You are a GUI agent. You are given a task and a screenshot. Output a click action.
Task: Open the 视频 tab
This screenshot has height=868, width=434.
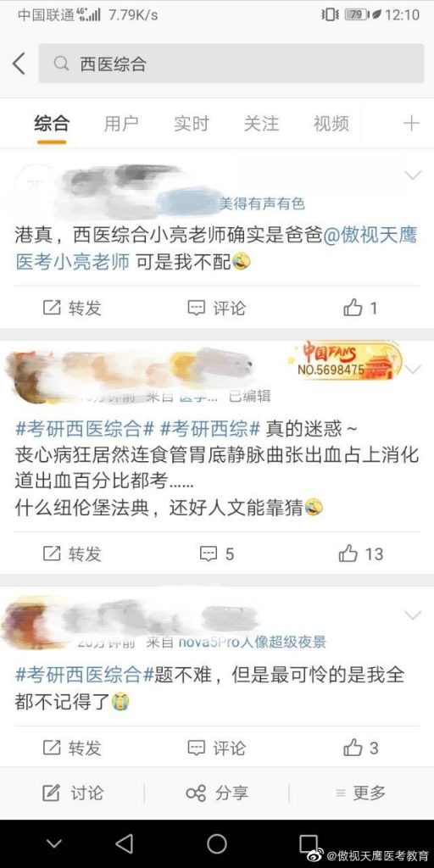pos(331,124)
